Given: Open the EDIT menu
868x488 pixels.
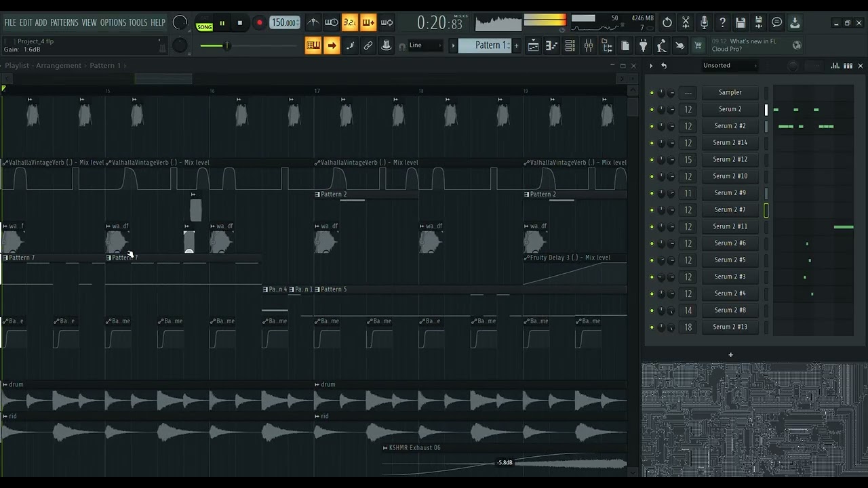Looking at the screenshot, I should pos(26,22).
